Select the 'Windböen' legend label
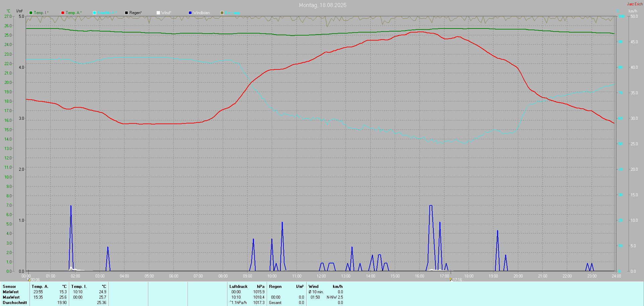The image size is (644, 306). (202, 13)
